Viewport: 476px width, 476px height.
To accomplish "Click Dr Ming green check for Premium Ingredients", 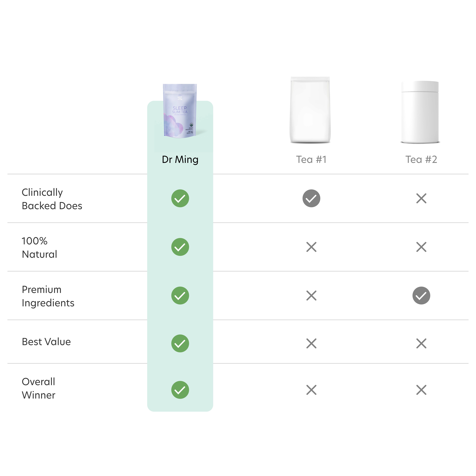I will (x=180, y=295).
